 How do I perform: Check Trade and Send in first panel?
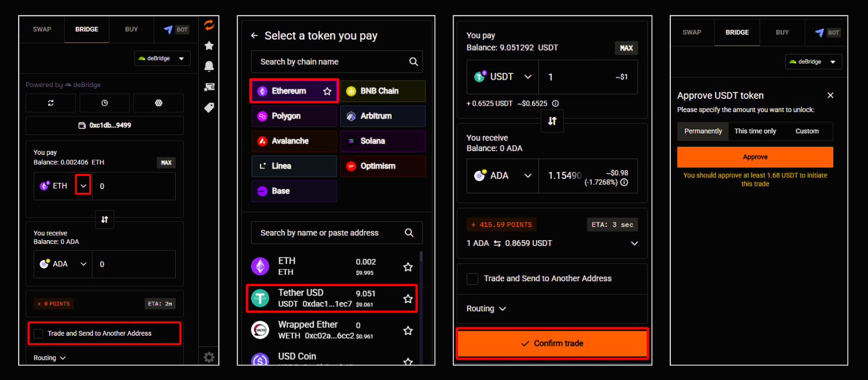coord(38,334)
